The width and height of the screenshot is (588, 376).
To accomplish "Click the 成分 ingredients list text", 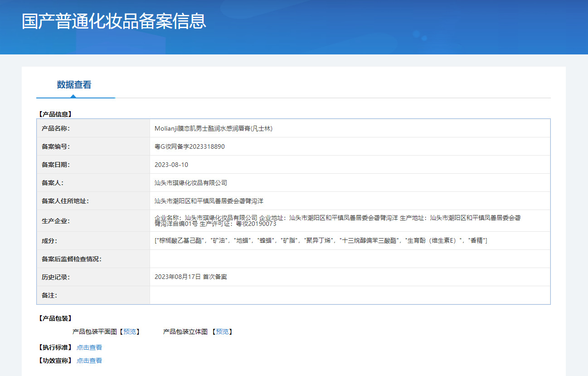I will [x=321, y=240].
